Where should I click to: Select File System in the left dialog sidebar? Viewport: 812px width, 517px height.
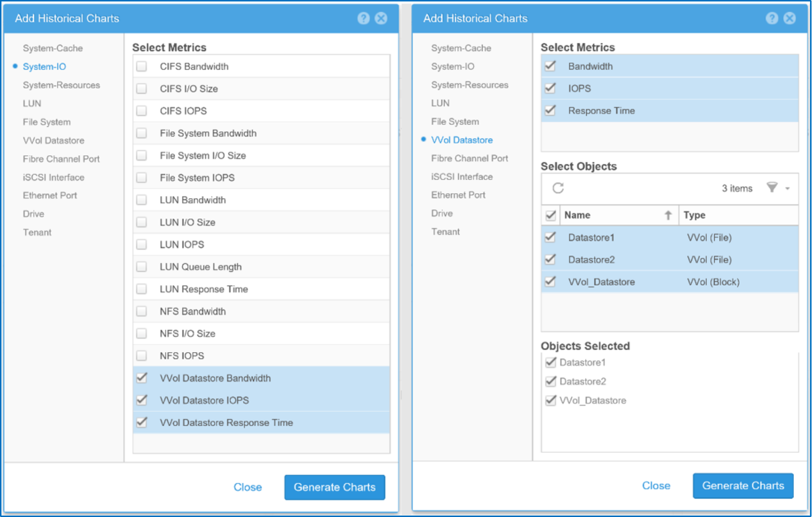point(47,122)
